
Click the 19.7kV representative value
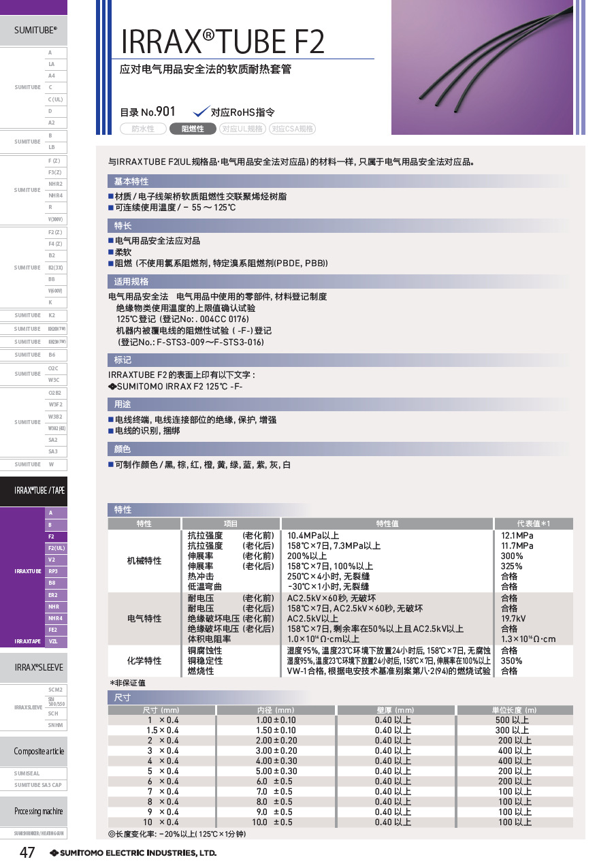pyautogui.click(x=514, y=618)
